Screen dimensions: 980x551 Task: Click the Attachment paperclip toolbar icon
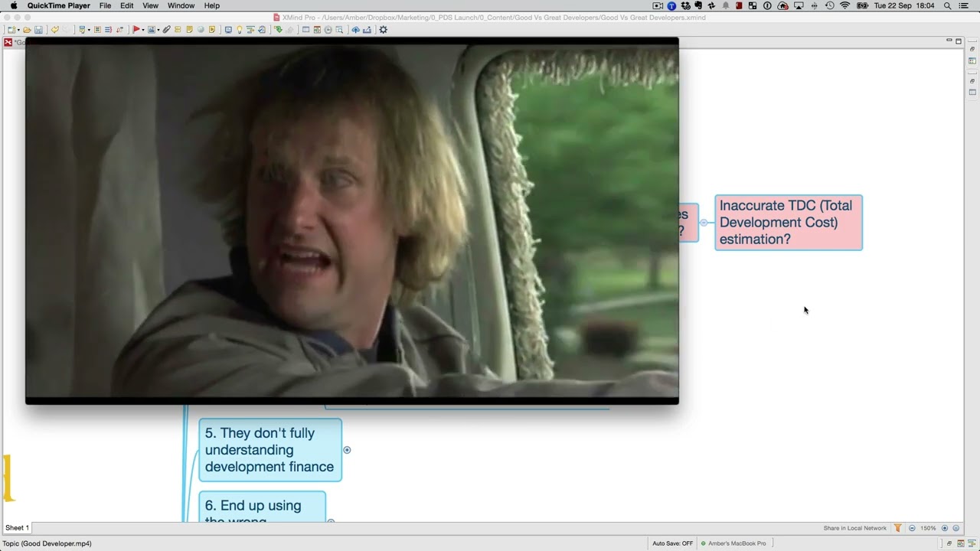(166, 30)
